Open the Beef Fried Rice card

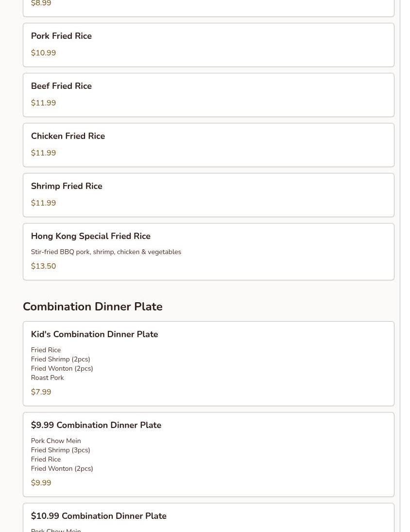[208, 95]
